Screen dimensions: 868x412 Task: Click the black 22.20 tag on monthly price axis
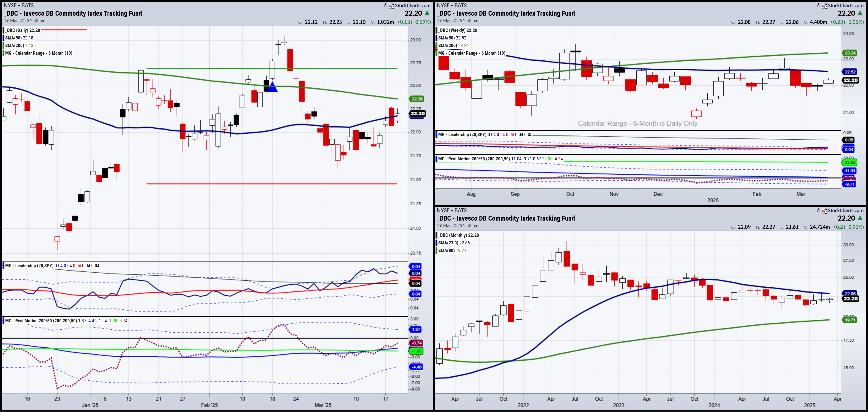point(850,299)
